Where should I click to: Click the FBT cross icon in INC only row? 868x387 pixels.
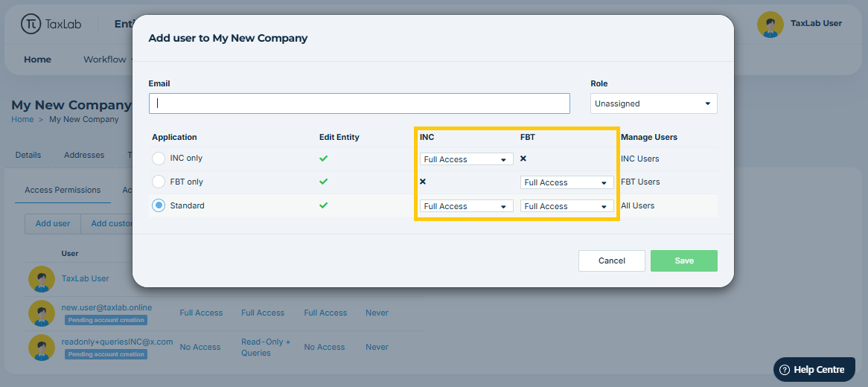click(x=523, y=159)
